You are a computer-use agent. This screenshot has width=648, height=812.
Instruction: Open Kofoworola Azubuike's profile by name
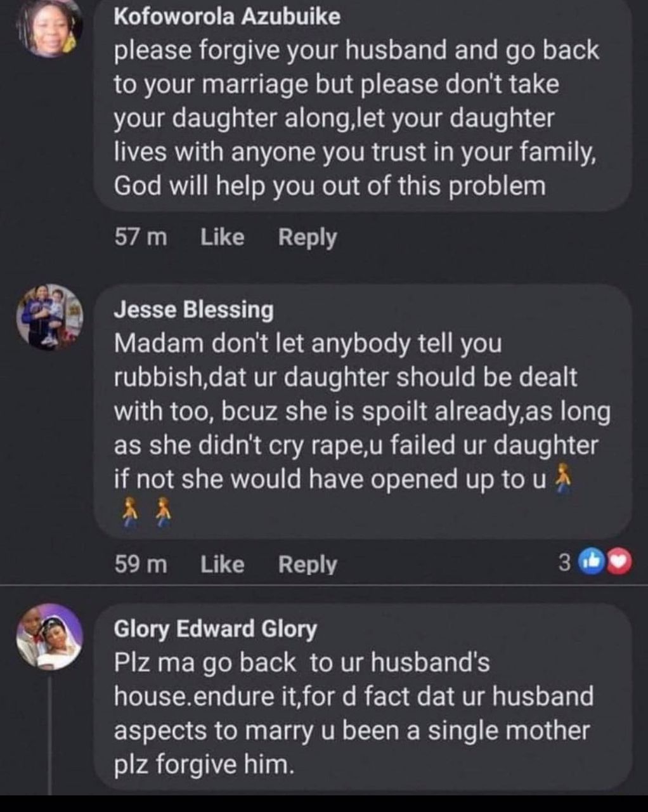tap(227, 16)
